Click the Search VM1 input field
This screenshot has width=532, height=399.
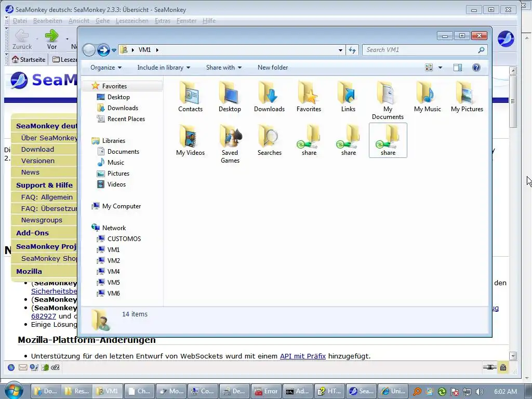tap(420, 50)
